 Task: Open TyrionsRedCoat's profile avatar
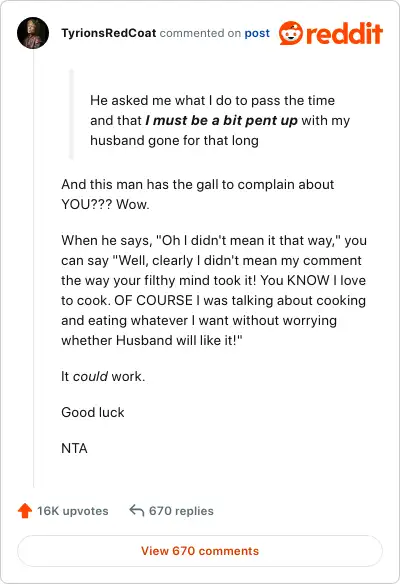click(x=33, y=33)
